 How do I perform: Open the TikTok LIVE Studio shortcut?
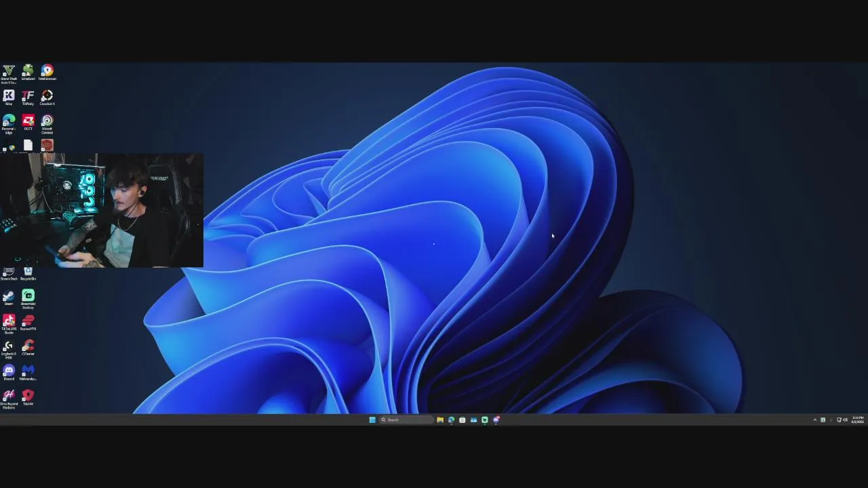click(9, 324)
